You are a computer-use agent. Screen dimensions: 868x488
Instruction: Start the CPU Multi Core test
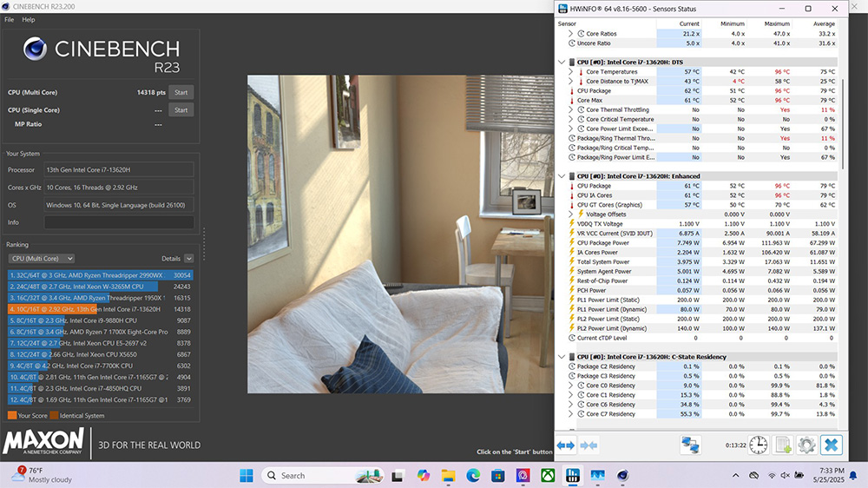(181, 93)
